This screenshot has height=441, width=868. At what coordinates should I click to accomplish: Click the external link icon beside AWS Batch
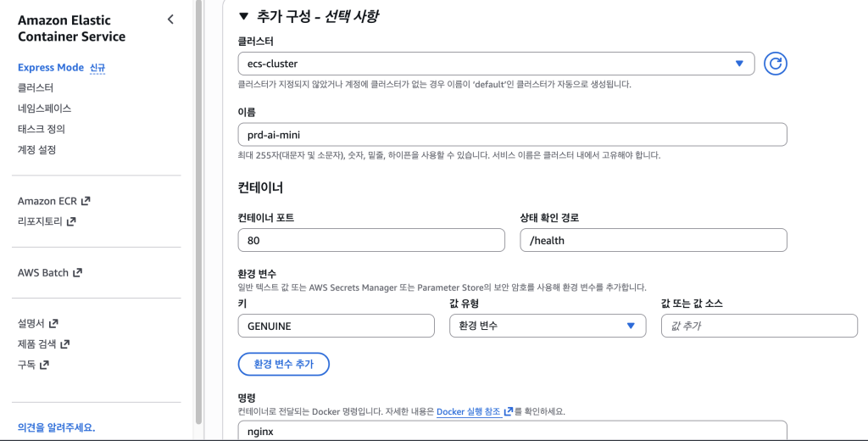(77, 273)
